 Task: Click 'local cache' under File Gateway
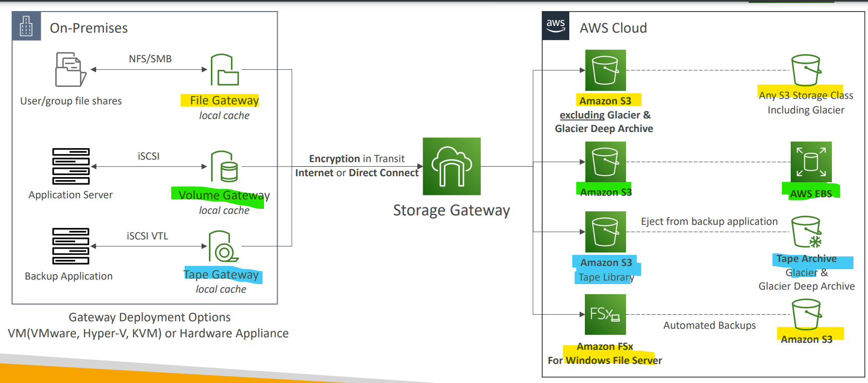[x=224, y=115]
